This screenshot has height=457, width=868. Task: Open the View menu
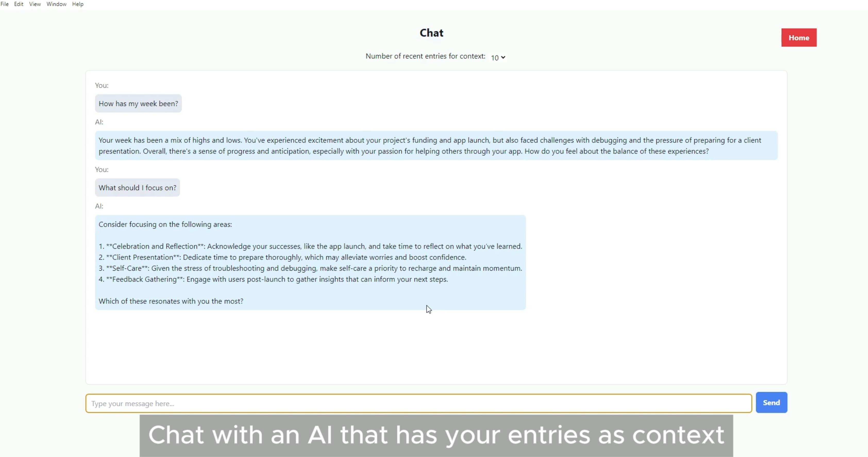tap(35, 4)
